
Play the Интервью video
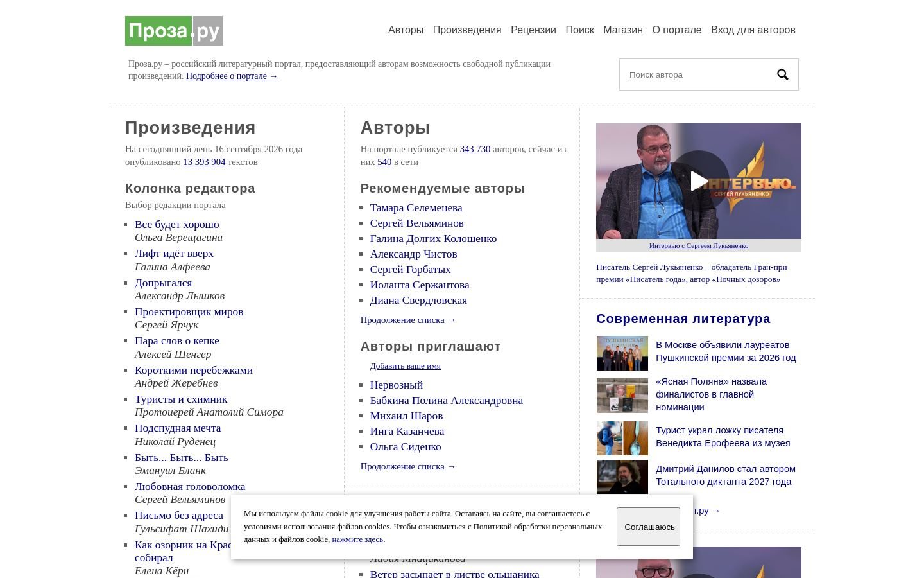[699, 181]
